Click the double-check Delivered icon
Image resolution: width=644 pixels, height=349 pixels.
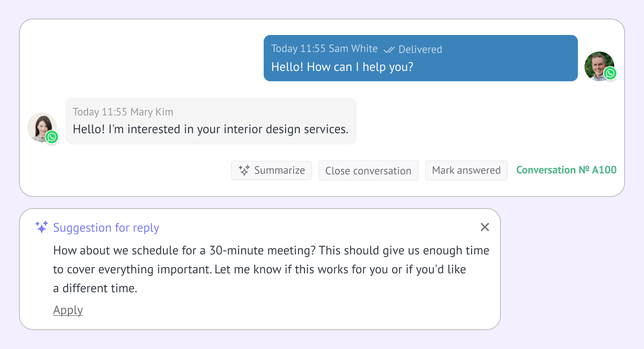click(x=389, y=49)
